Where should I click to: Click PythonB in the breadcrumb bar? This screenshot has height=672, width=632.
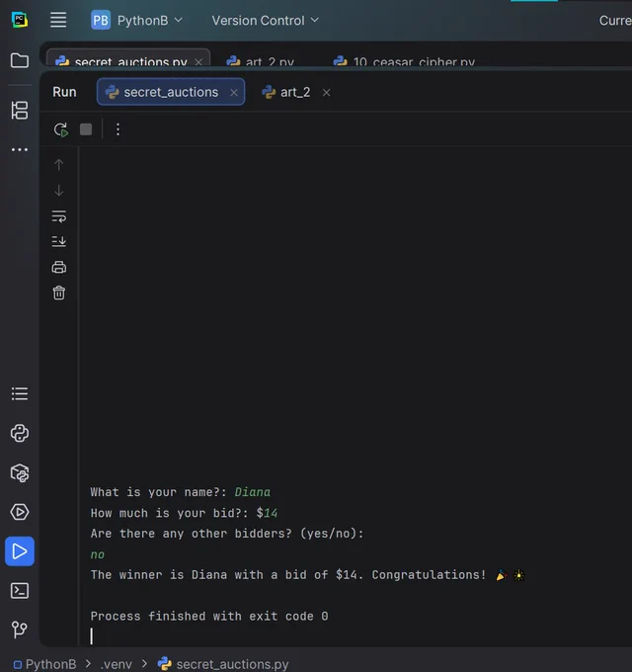(x=45, y=664)
